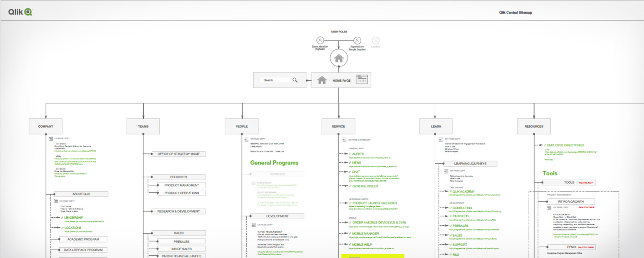
Task: Follow the ORDER A MOBILE DEVICE link
Action: coord(379,223)
